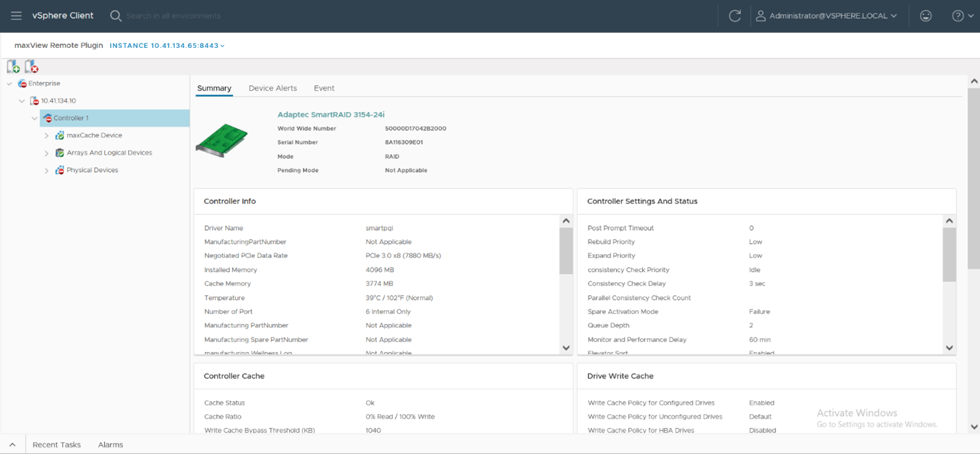Screen dimensions: 980x454
Task: Click the 60 min Monitor and Performance Delay
Action: coord(760,340)
